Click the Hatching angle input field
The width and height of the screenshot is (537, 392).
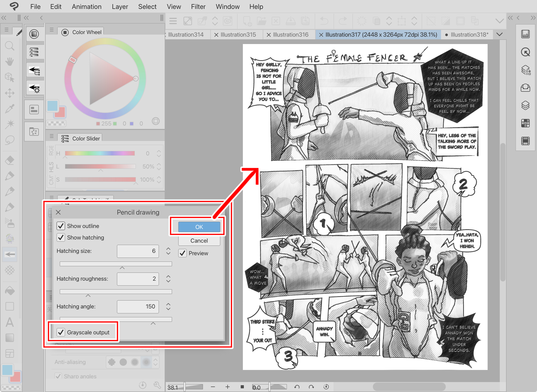click(x=138, y=307)
